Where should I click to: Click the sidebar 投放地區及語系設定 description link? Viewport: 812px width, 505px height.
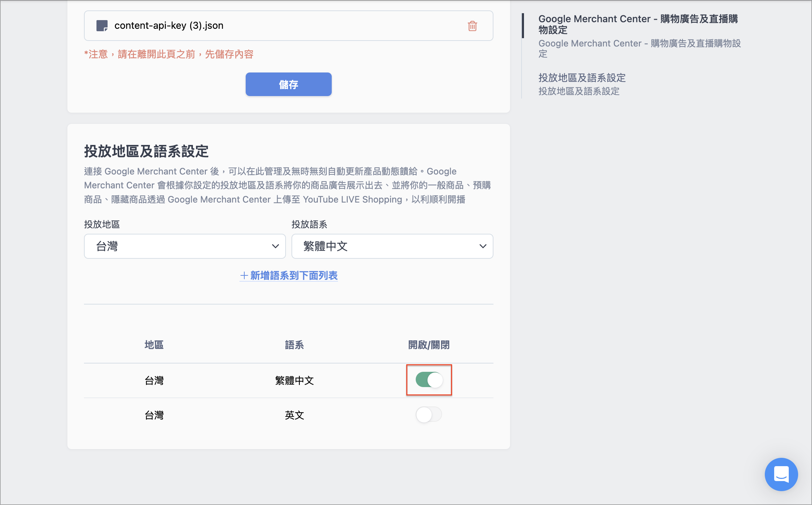click(579, 91)
